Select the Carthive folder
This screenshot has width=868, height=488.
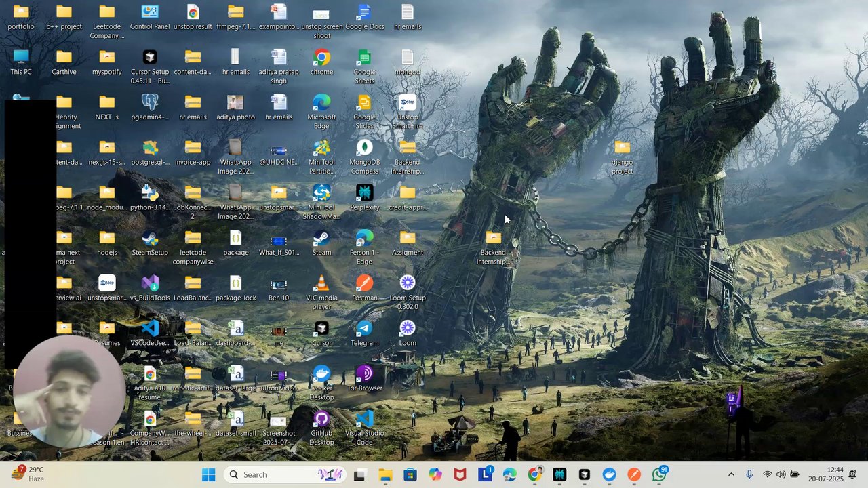(x=64, y=62)
